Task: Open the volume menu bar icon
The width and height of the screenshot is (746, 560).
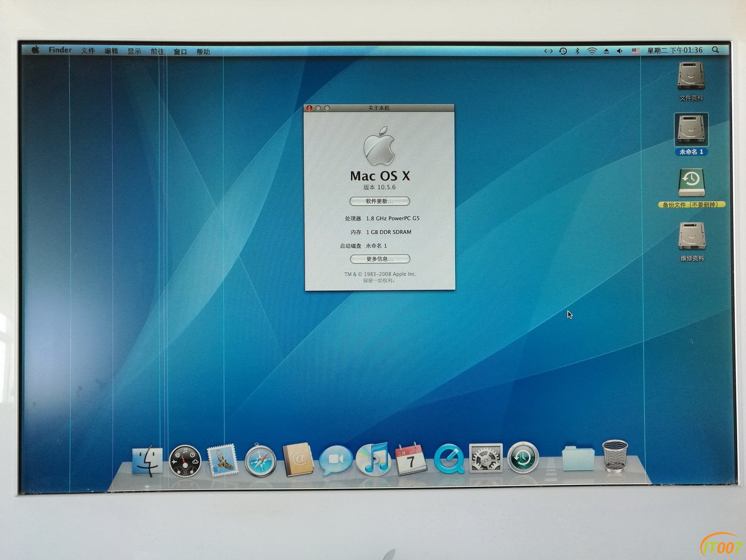Action: click(620, 51)
